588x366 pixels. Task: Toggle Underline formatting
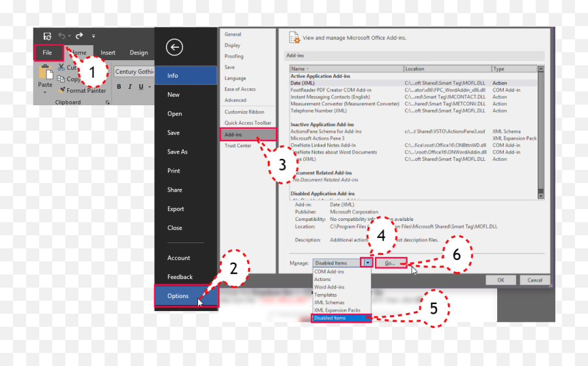pyautogui.click(x=141, y=87)
